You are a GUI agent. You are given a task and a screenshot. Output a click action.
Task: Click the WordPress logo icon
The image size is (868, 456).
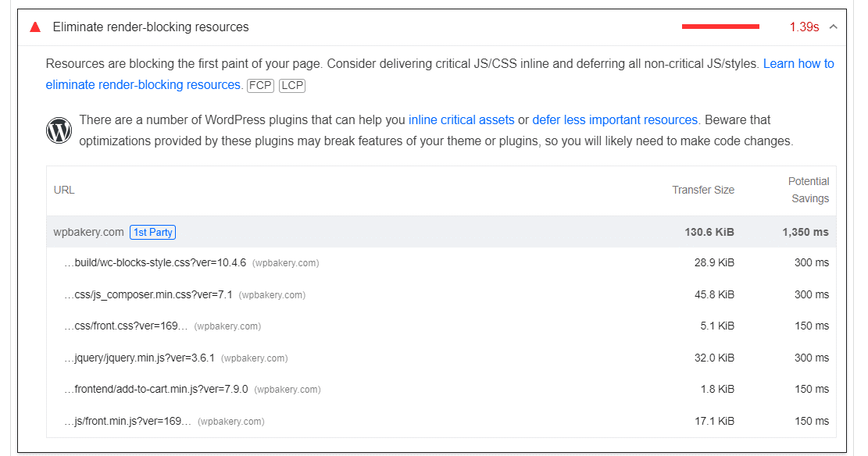(x=59, y=130)
